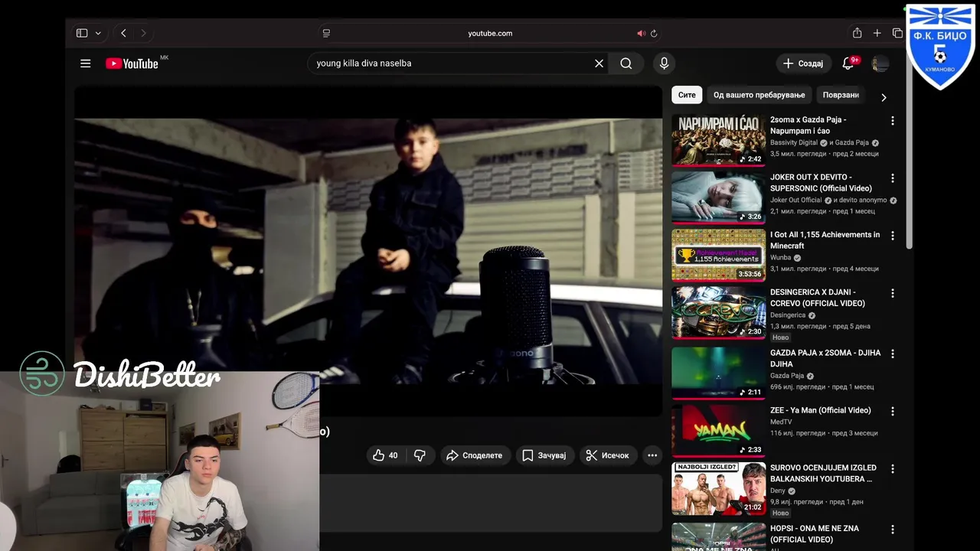Open the page settings icon in address bar
This screenshot has height=551, width=980.
[326, 33]
